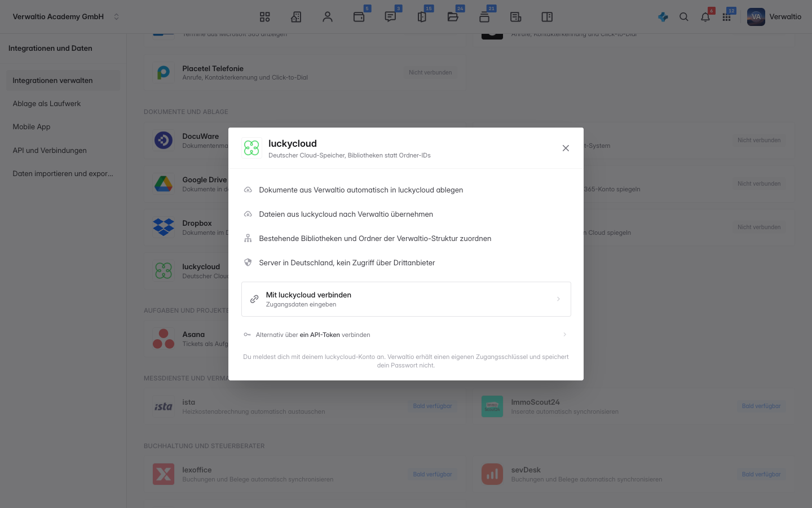Click the lexoffice logo
The width and height of the screenshot is (812, 508).
click(164, 474)
